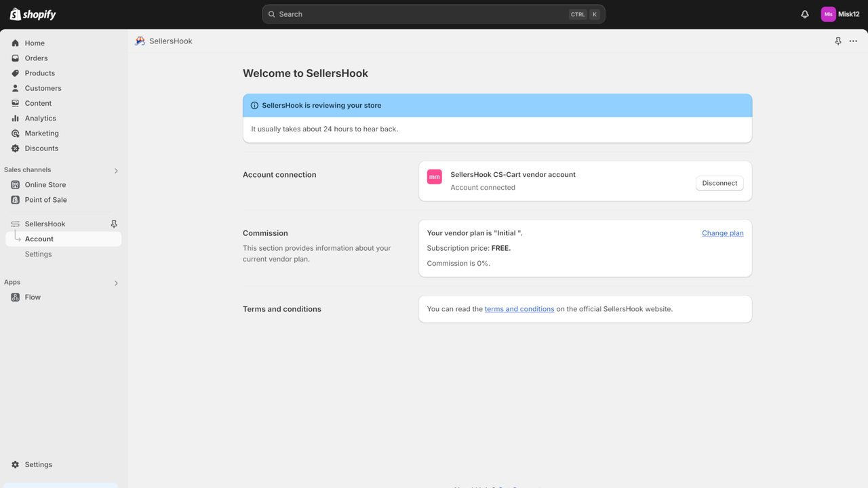Click "SellersHook is reviewing your store" banner text
868x488 pixels.
pos(321,106)
